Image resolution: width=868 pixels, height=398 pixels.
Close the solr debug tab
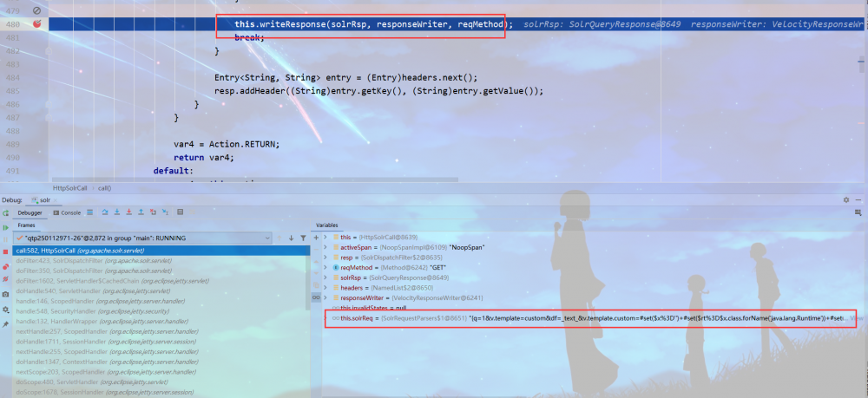tap(56, 200)
